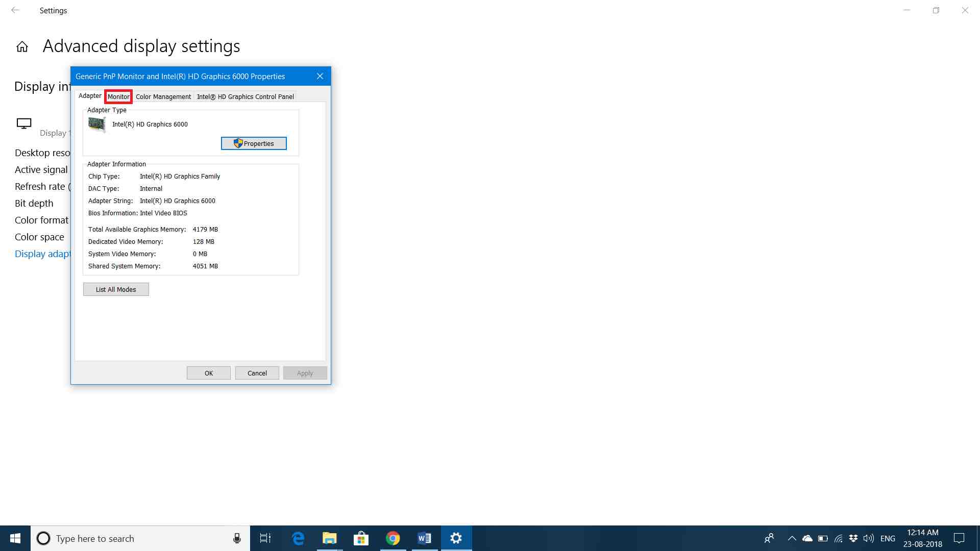Open the Color Management tab
Screen dimensions: 980x551
pyautogui.click(x=163, y=96)
